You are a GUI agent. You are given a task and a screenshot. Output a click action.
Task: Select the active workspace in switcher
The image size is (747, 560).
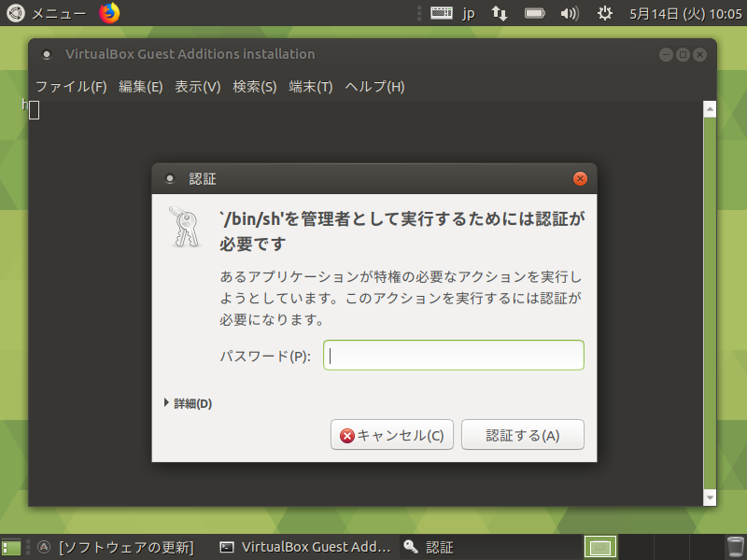click(600, 547)
